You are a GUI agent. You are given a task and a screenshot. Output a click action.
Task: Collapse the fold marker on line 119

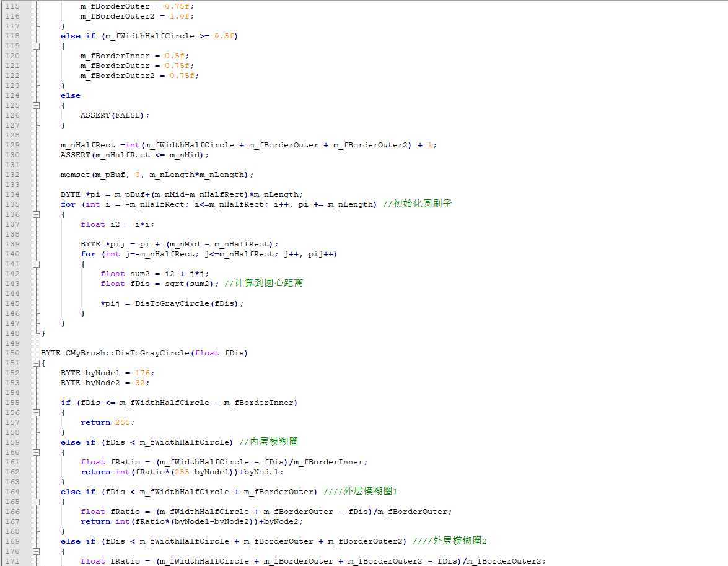point(36,46)
